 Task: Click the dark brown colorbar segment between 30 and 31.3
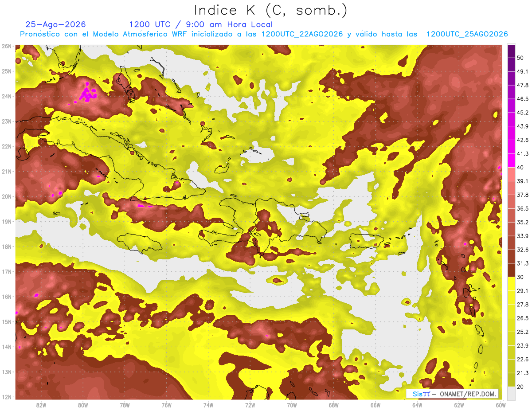(x=511, y=270)
